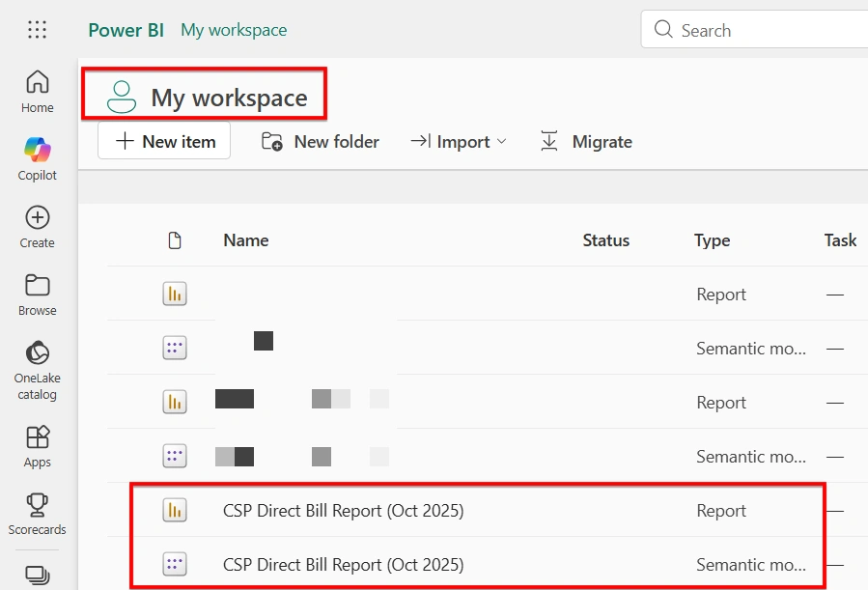
Task: Create a New folder
Action: [x=321, y=142]
